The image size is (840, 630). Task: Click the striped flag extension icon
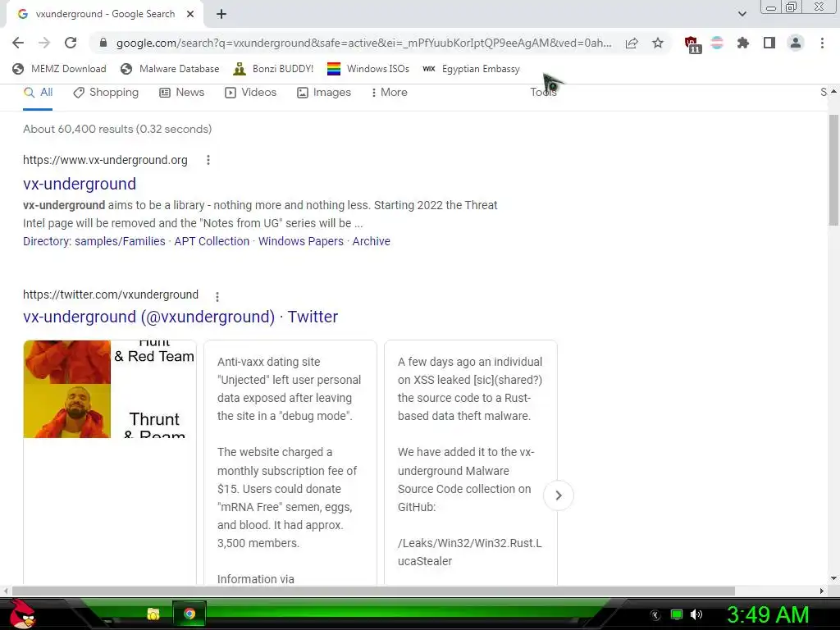click(717, 43)
